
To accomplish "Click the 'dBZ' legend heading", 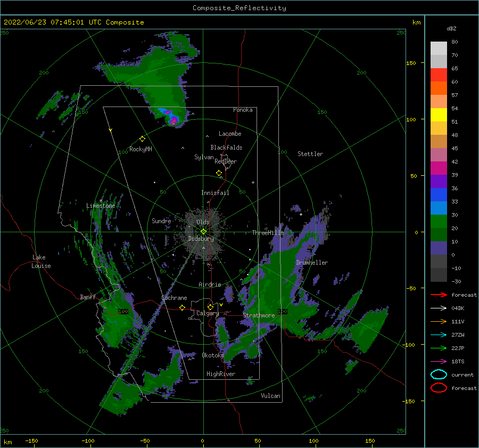I will click(451, 28).
